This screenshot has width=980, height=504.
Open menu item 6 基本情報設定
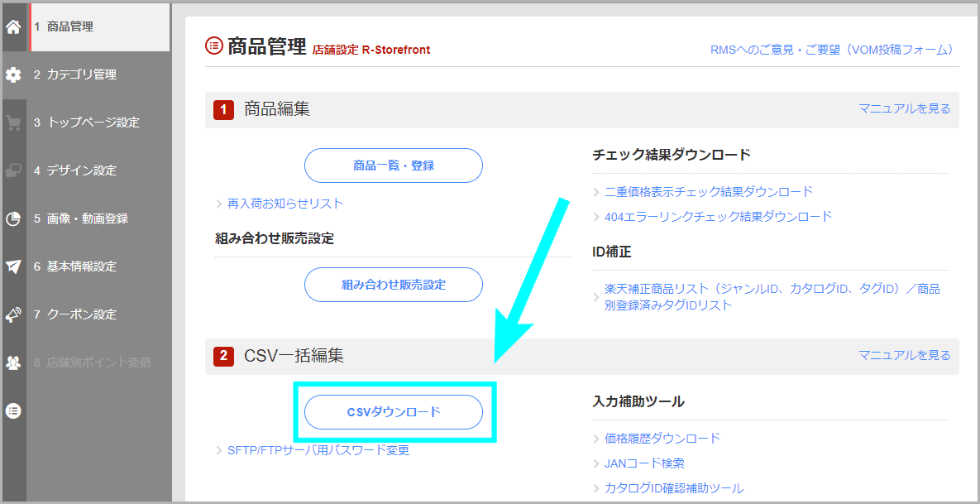(x=98, y=266)
